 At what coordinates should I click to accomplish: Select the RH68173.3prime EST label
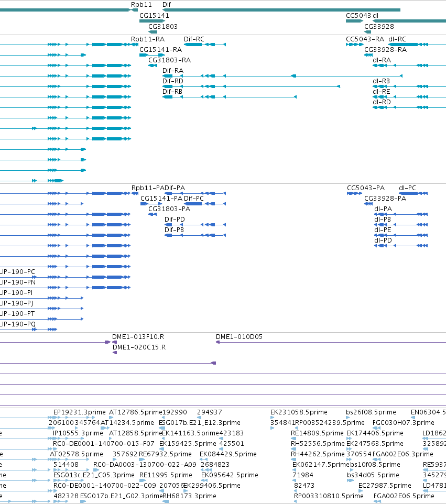(x=189, y=496)
